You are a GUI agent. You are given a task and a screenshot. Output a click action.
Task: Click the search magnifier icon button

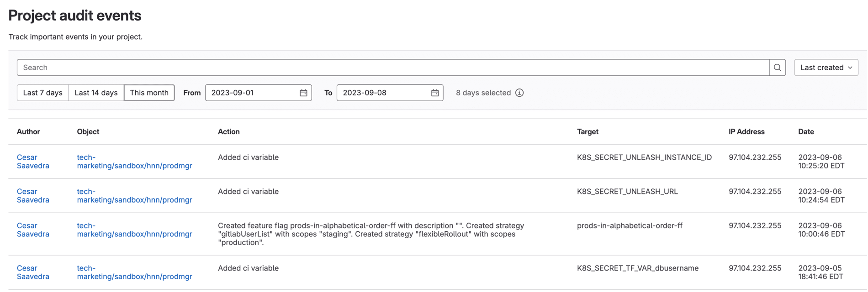pos(777,68)
